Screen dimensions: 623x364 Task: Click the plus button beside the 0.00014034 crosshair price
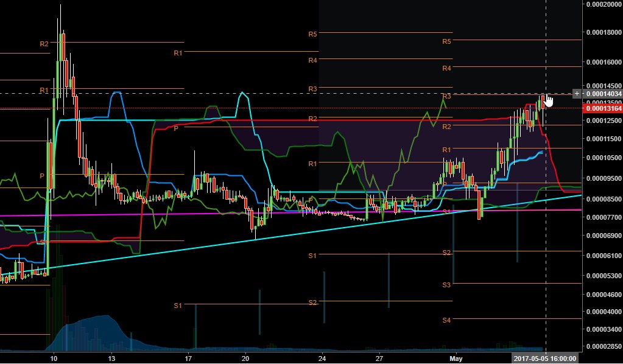(x=577, y=94)
